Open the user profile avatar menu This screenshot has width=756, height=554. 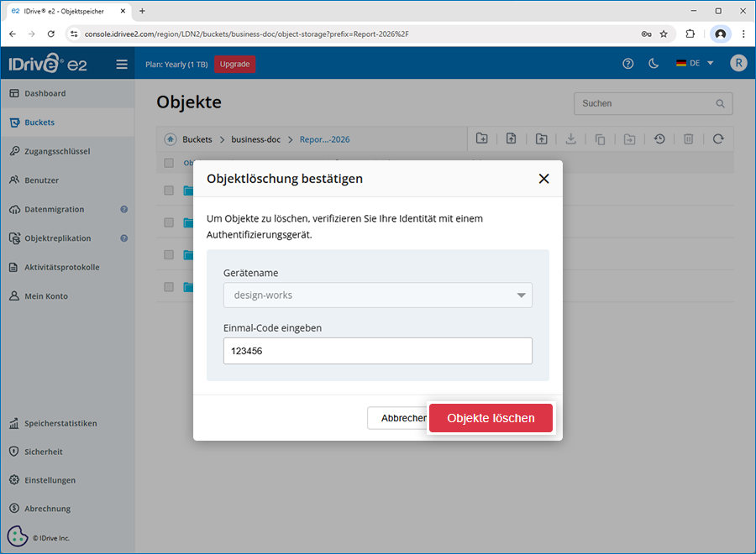[738, 64]
